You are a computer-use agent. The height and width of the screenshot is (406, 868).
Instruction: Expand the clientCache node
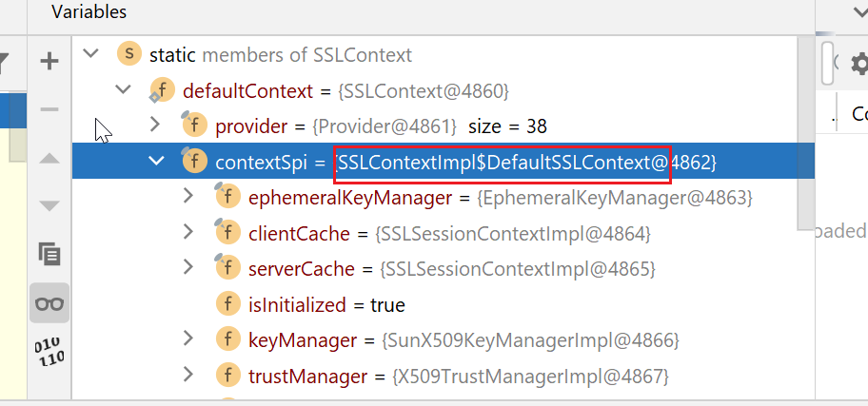tap(189, 233)
